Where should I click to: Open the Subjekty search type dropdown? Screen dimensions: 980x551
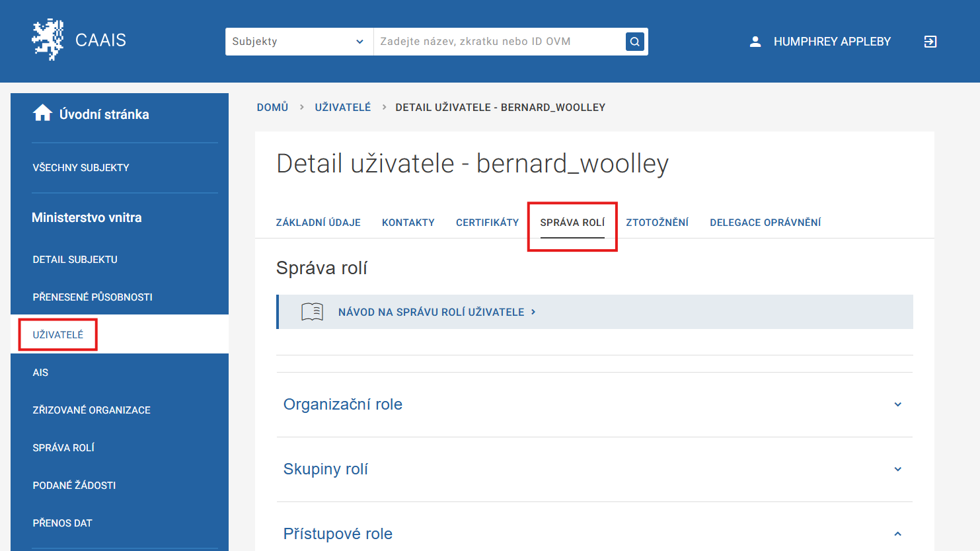click(299, 42)
